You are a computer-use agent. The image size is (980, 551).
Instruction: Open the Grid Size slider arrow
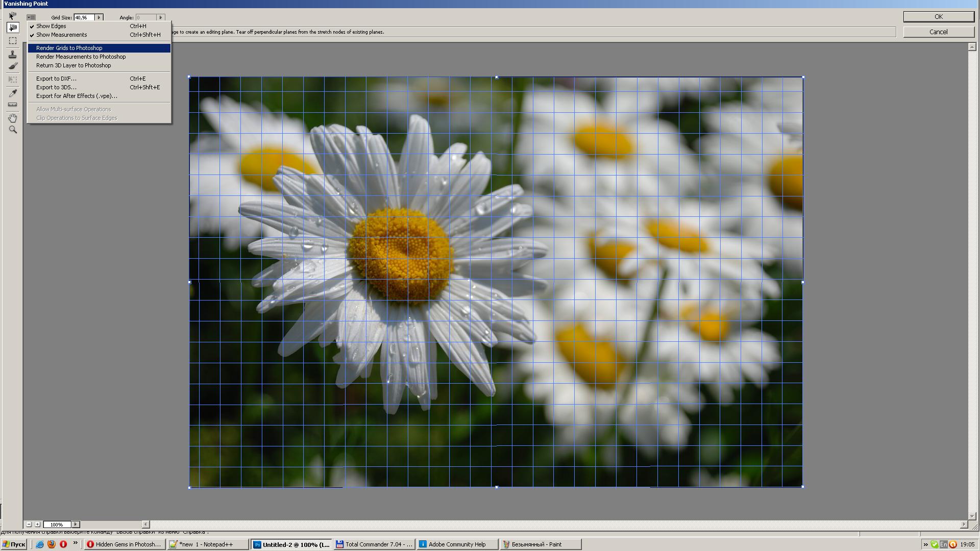99,17
